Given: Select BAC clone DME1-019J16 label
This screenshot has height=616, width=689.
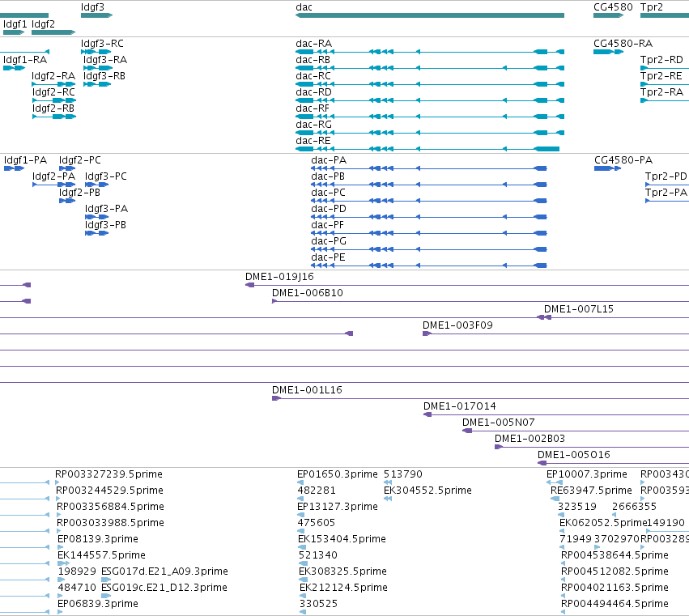Looking at the screenshot, I should (x=279, y=277).
